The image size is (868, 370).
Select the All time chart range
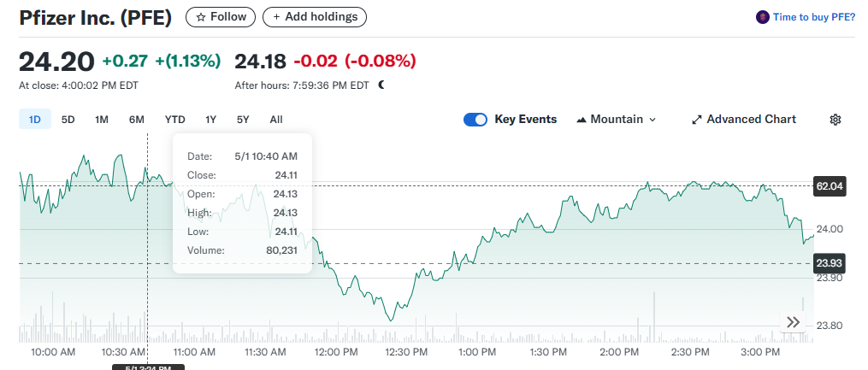(276, 120)
